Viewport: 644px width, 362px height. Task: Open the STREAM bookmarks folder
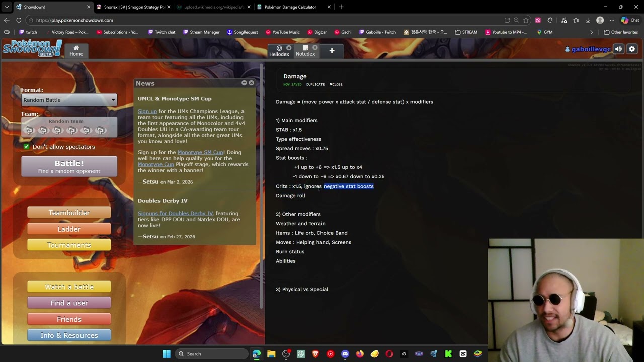(466, 32)
